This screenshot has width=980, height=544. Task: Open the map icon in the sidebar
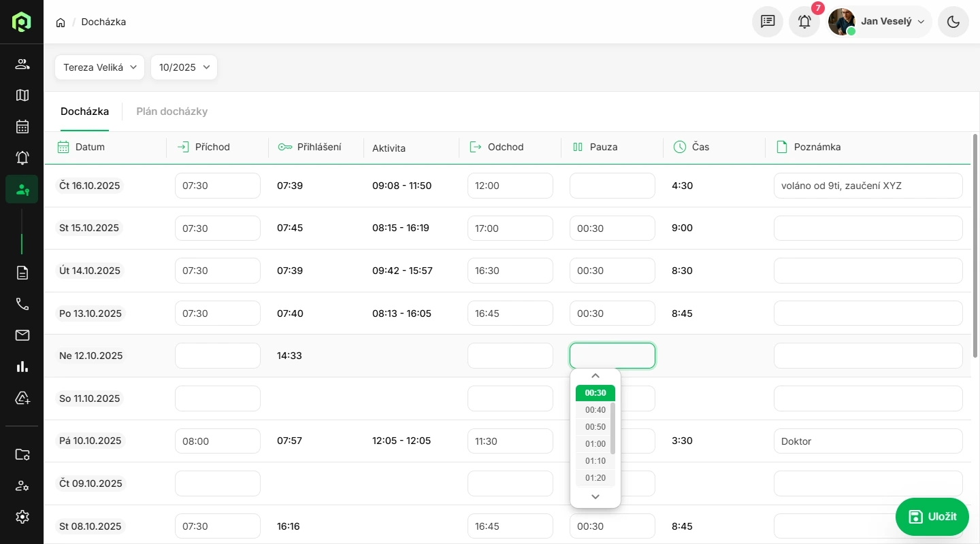point(22,95)
